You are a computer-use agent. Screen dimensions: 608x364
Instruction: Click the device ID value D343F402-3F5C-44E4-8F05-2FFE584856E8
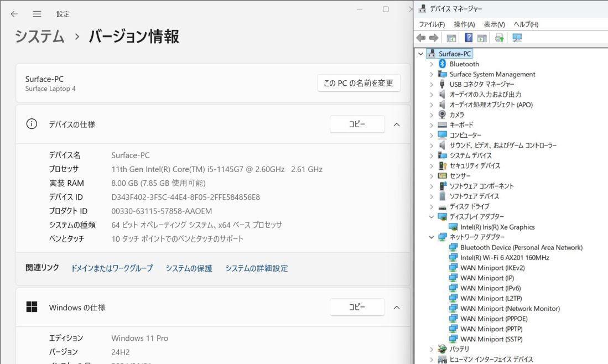[185, 197]
